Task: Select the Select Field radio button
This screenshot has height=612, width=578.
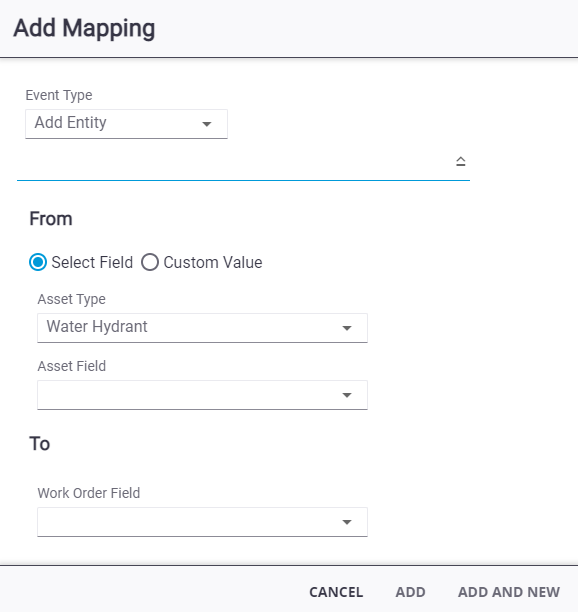Action: coord(38,262)
